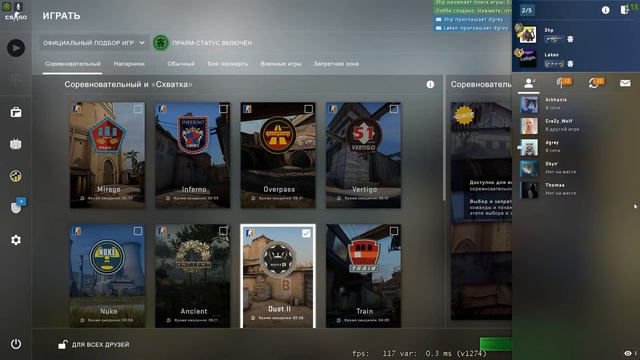Click the round play button in sidebar
This screenshot has height=360, width=640.
16,48
